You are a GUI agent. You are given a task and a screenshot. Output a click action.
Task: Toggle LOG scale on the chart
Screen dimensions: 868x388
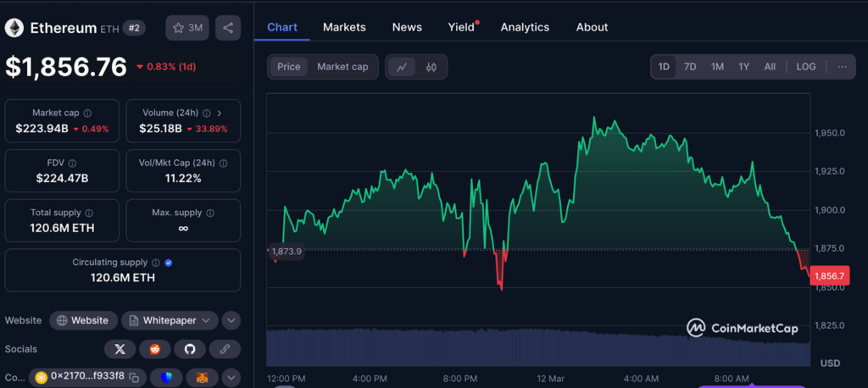click(x=805, y=67)
